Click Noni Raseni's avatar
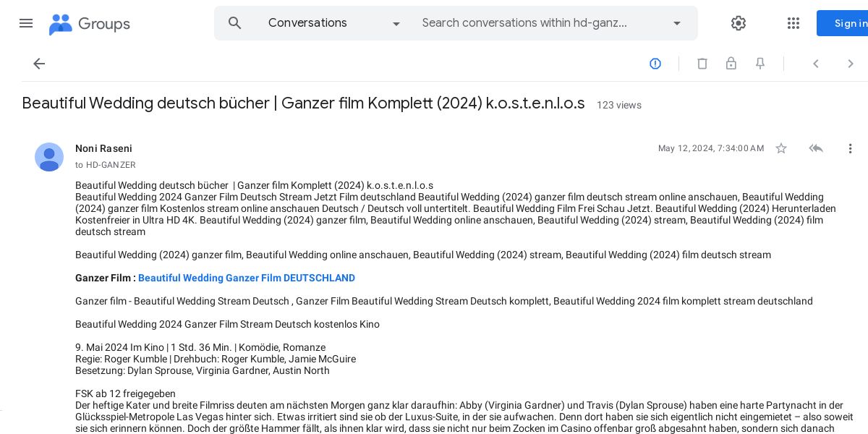 click(x=49, y=157)
